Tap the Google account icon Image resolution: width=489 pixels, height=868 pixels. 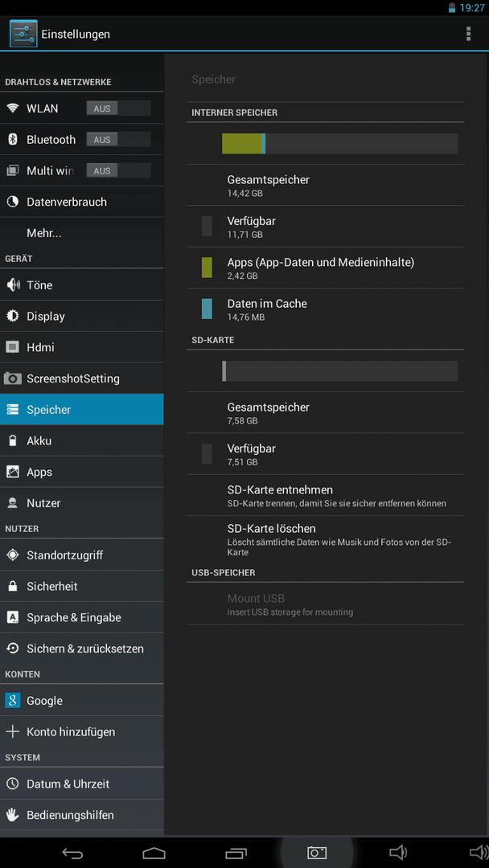[x=13, y=700]
